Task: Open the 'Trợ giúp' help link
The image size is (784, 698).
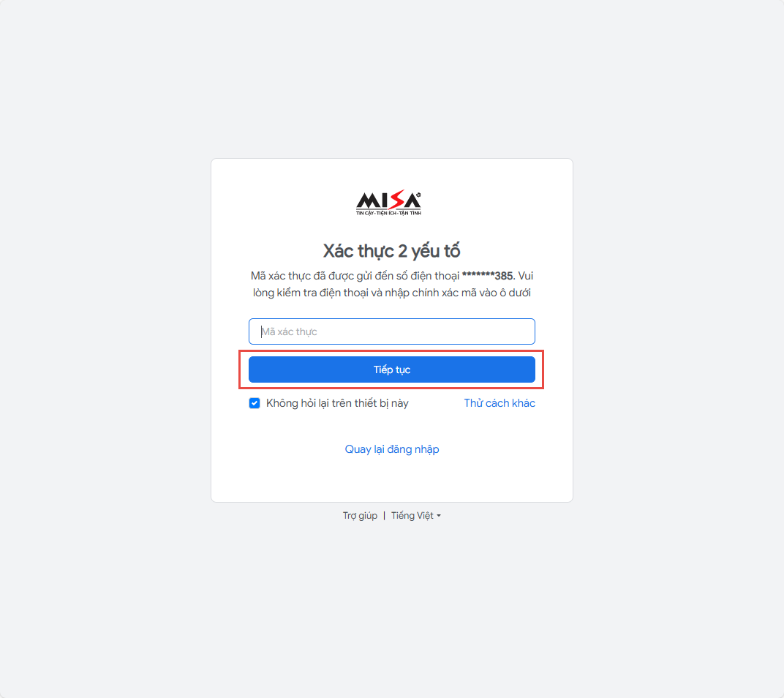Action: click(360, 516)
